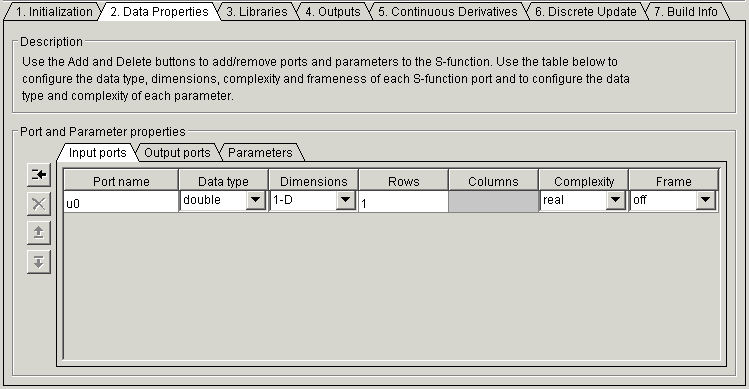Click the Add port icon button

[x=39, y=174]
